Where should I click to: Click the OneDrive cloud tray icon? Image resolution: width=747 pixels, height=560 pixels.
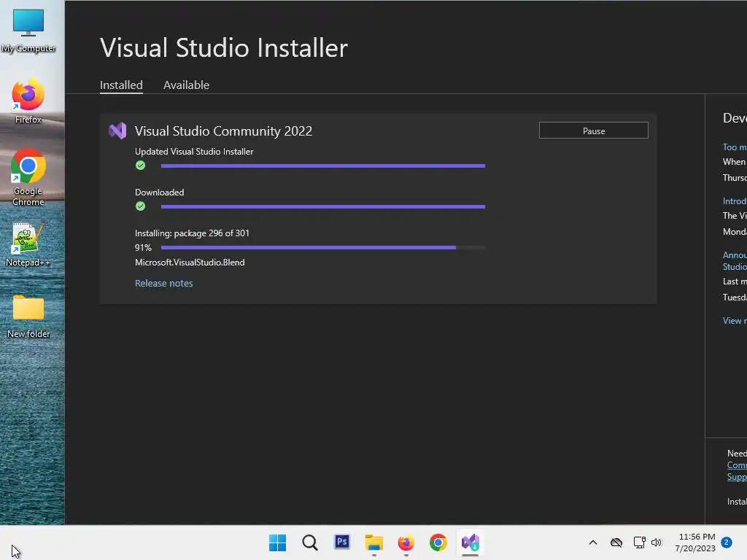pos(616,542)
